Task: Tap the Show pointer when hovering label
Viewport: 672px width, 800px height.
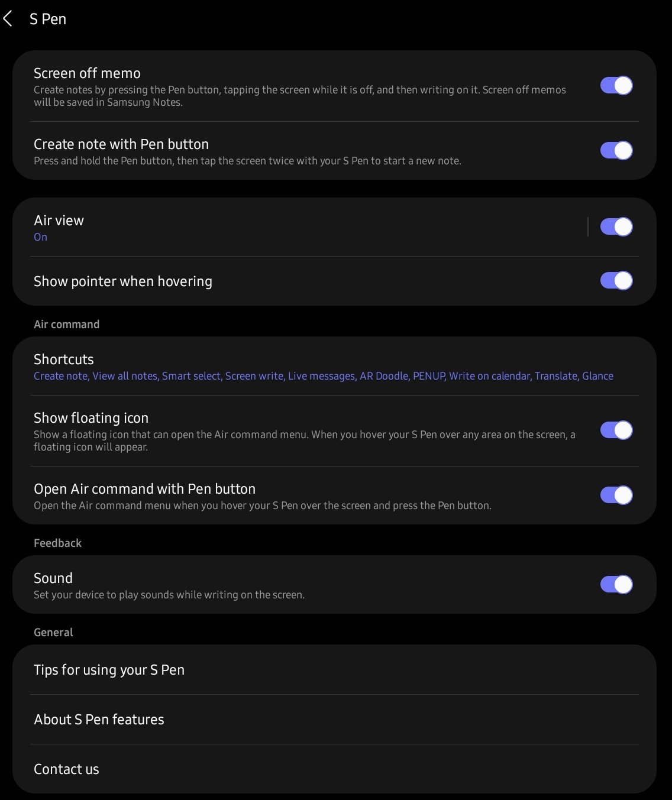Action: [x=123, y=281]
